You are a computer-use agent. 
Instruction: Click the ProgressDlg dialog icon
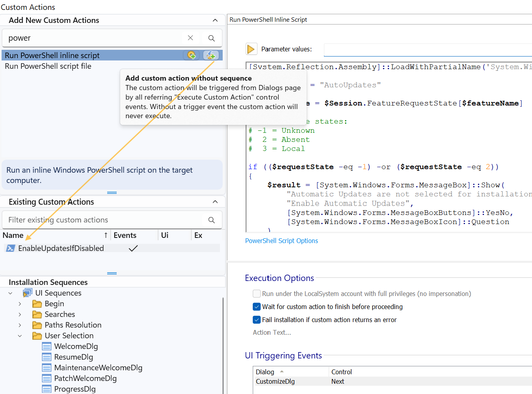click(47, 389)
